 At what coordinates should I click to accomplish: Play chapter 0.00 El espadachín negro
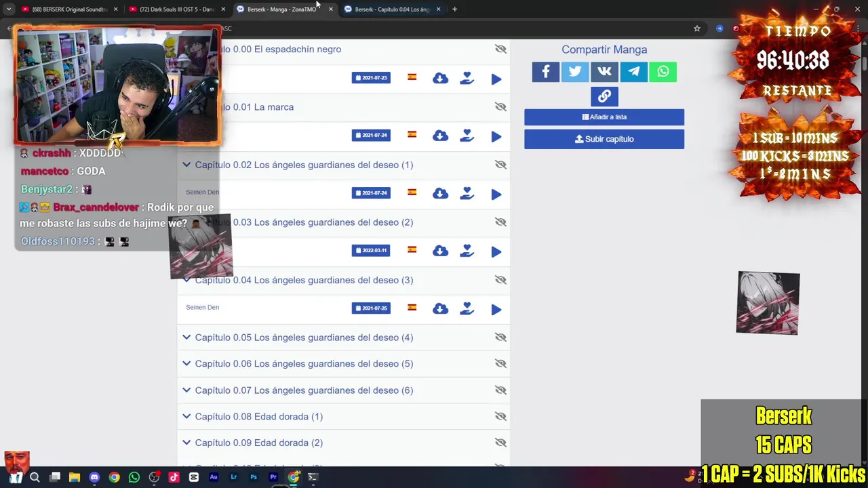coord(496,79)
